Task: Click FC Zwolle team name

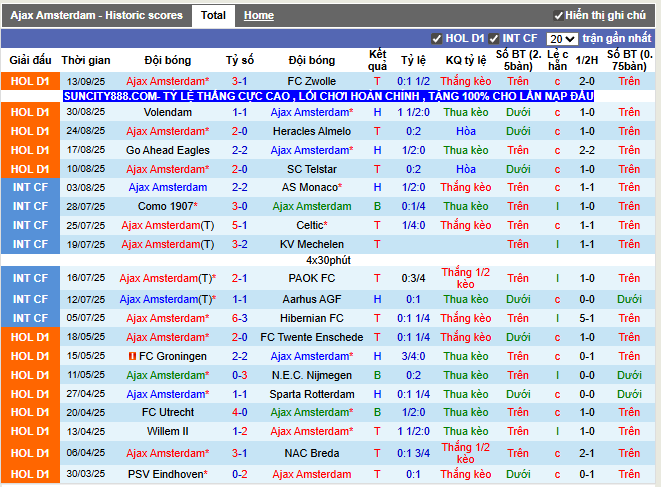Action: pyautogui.click(x=312, y=81)
